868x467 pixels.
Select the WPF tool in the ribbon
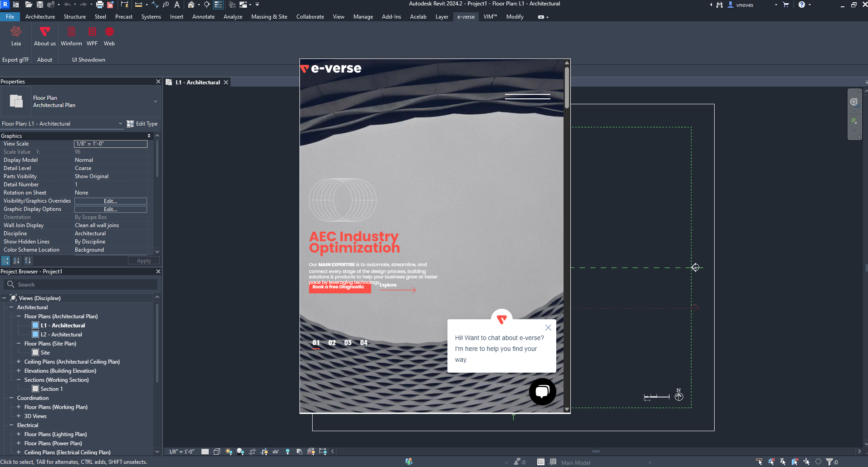point(92,36)
